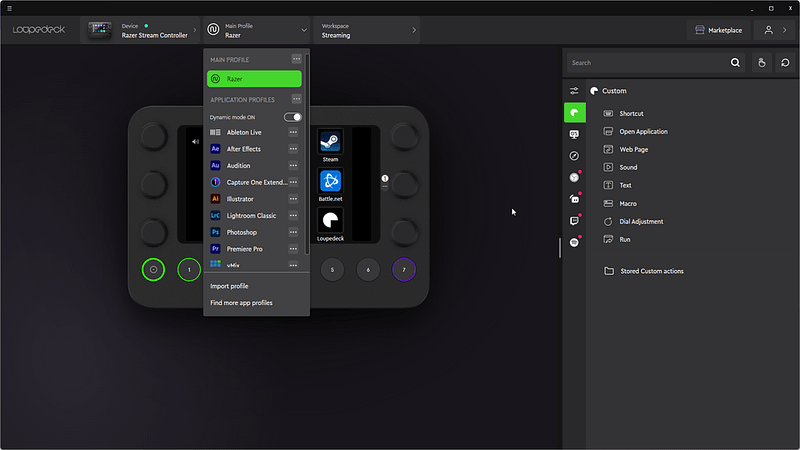The height and width of the screenshot is (450, 800).
Task: Click the profile list scrollbar
Action: (307, 153)
